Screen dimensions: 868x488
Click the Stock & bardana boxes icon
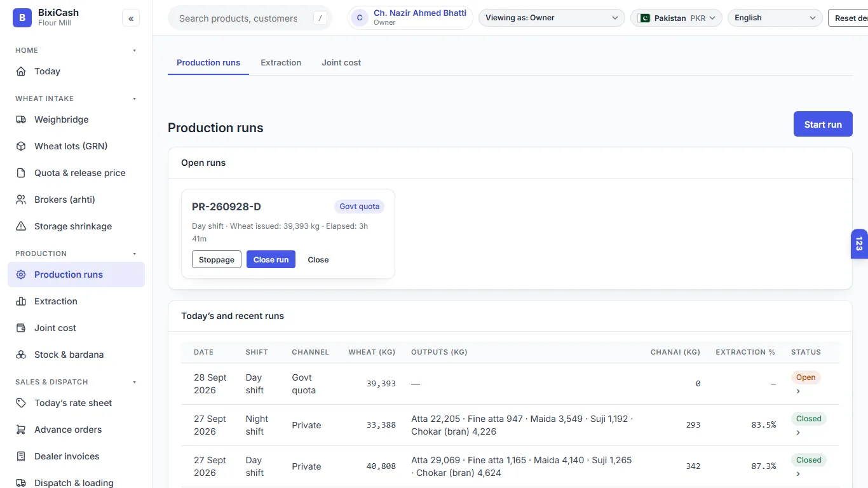[x=21, y=355]
